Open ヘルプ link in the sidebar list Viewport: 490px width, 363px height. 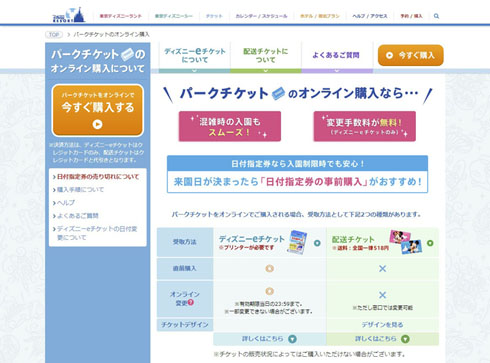click(x=66, y=203)
